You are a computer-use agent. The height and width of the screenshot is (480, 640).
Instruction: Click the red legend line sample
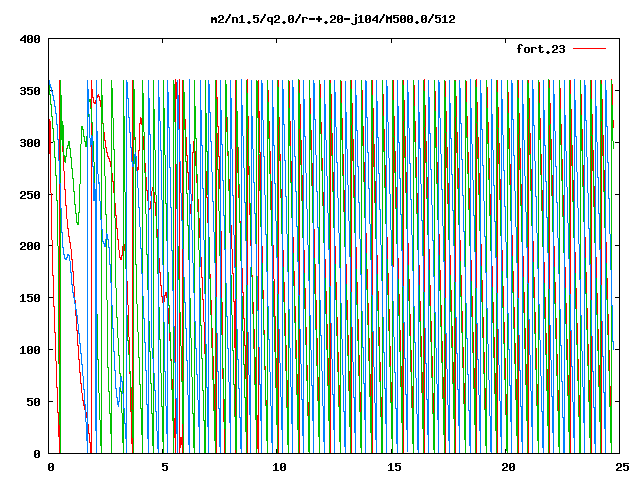589,49
